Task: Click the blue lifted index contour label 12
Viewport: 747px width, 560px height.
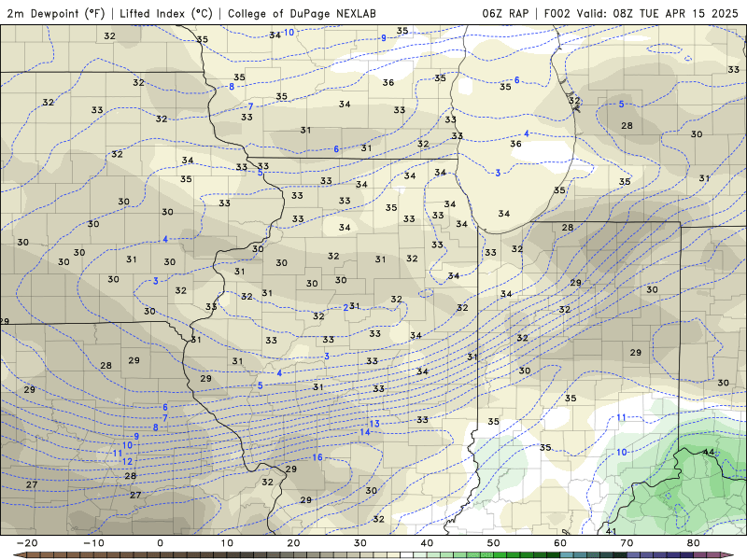Action: point(127,461)
